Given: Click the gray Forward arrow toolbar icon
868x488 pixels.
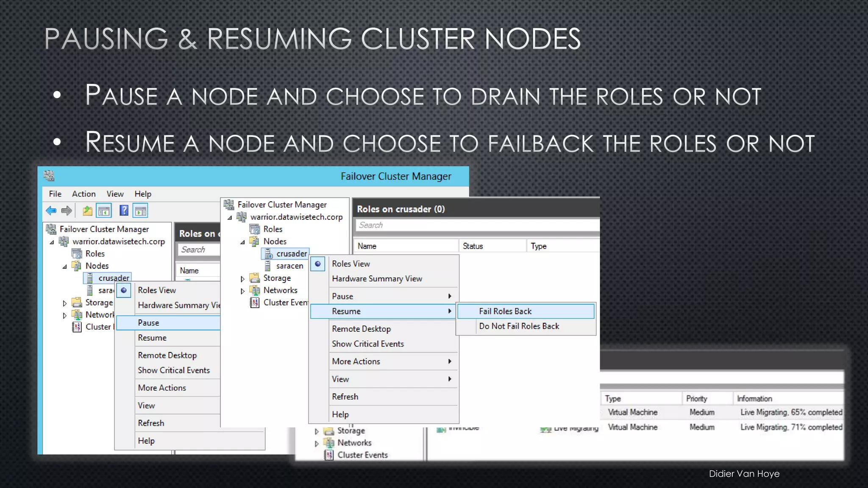Looking at the screenshot, I should pyautogui.click(x=67, y=211).
